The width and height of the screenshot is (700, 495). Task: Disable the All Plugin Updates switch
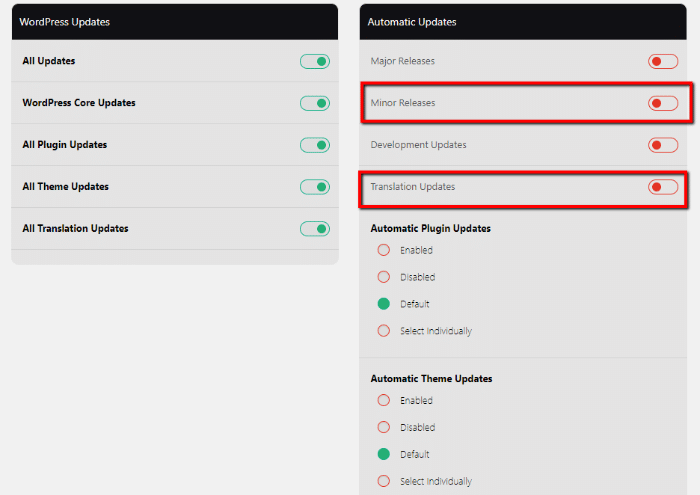315,145
